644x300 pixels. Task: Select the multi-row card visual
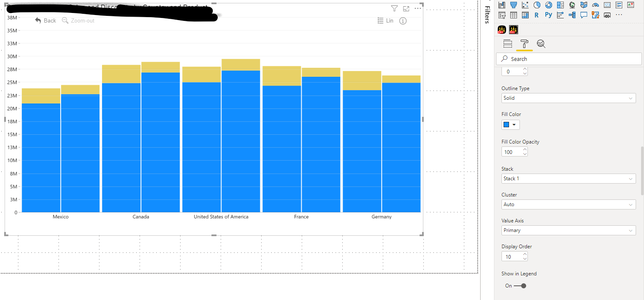tap(619, 5)
